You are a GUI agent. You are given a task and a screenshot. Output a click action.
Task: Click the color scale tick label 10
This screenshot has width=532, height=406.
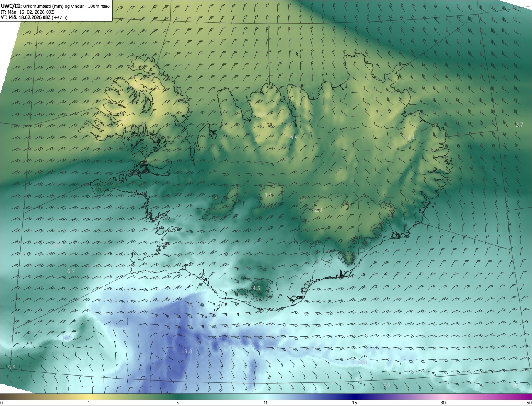tap(266, 403)
